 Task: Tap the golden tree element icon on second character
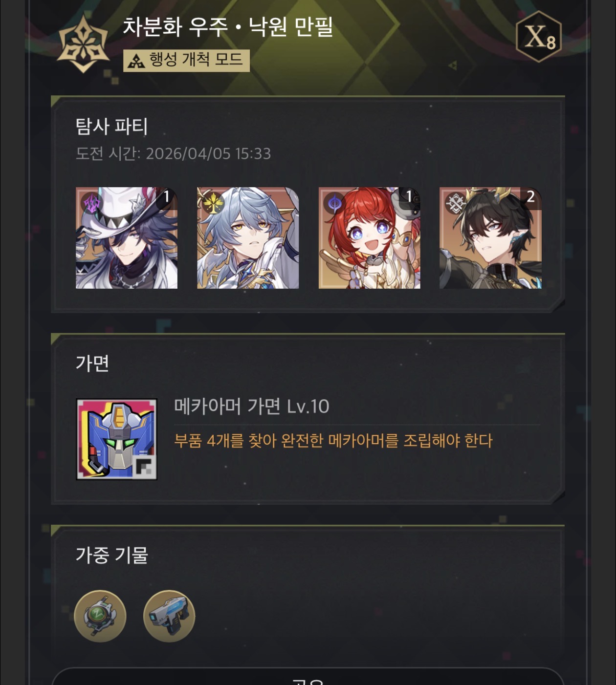point(213,202)
